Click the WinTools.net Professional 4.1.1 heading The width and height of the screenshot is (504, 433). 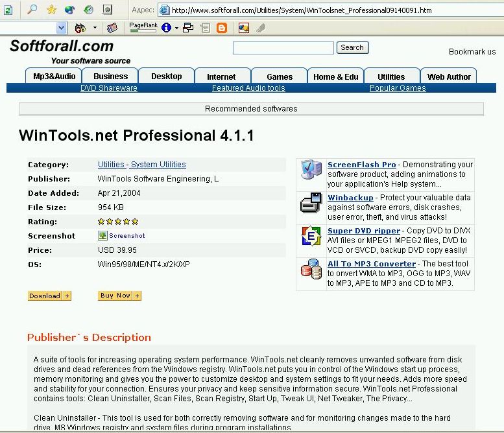(137, 135)
